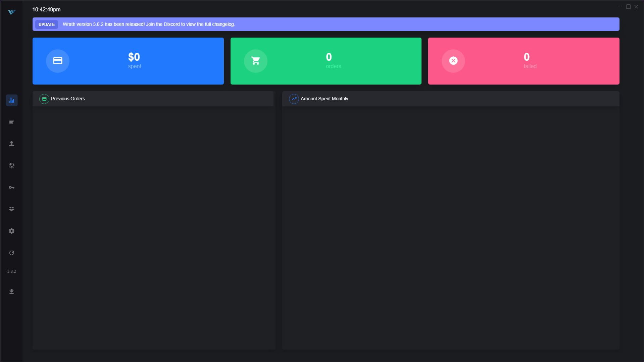This screenshot has width=644, height=362.
Task: Click the $0 spent amount
Action: pos(134,57)
